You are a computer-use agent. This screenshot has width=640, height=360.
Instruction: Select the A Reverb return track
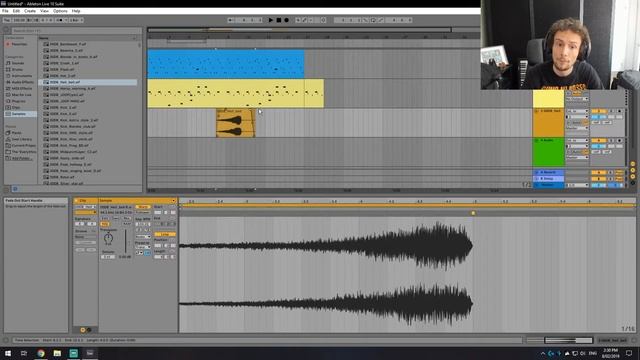click(x=548, y=172)
